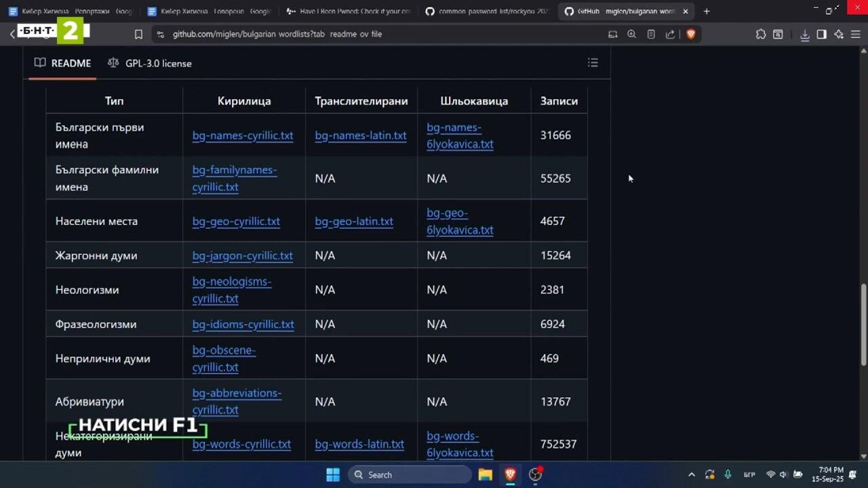868x488 pixels.
Task: Open the Brave main hamburger menu
Action: tap(856, 34)
